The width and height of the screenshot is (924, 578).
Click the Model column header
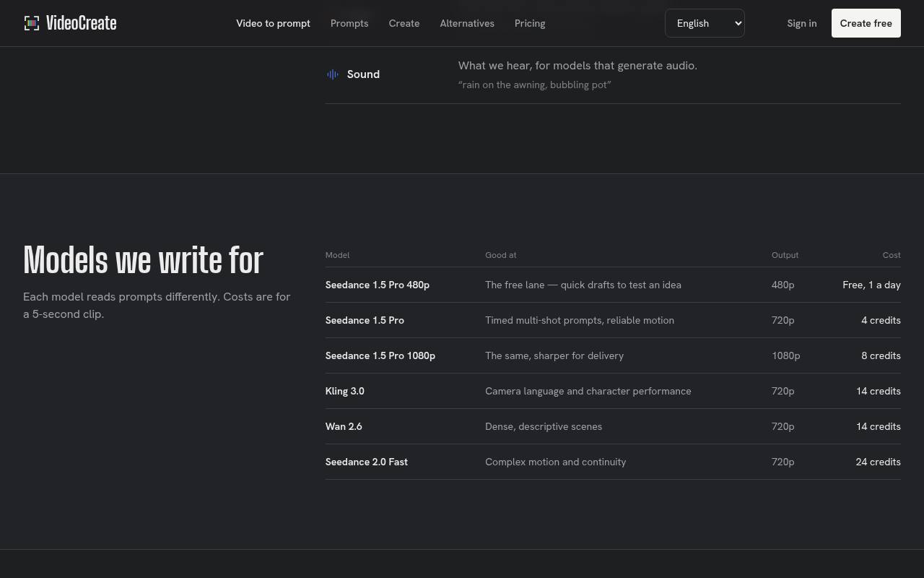pos(337,255)
